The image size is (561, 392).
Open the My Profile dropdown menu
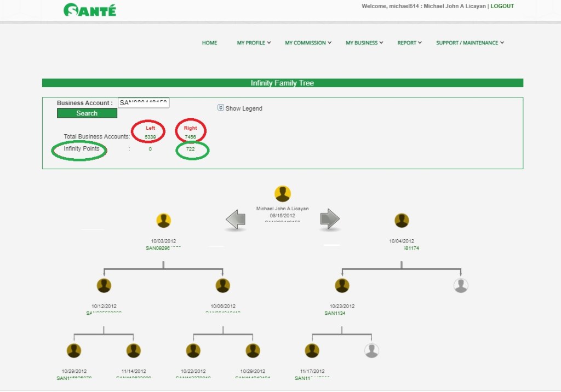click(x=254, y=43)
